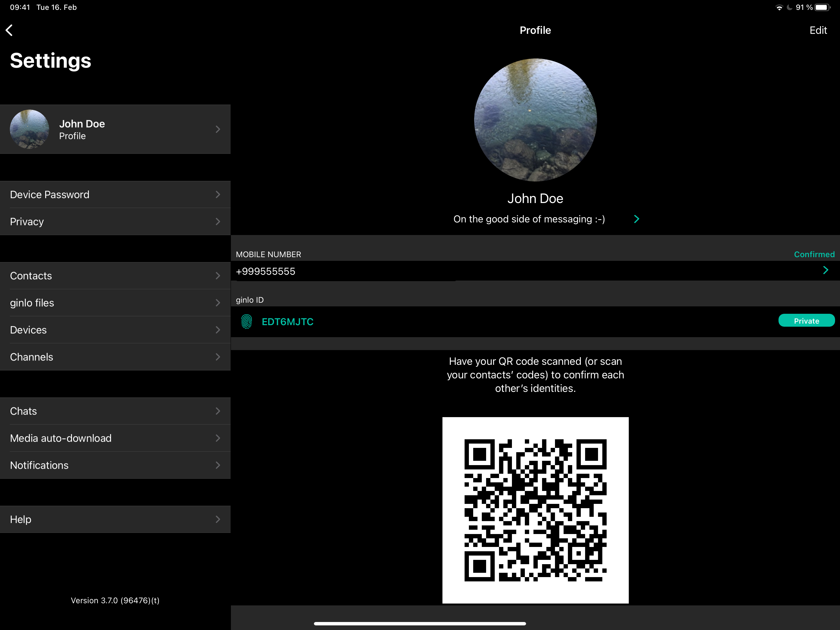Tap the battery indicator in status bar
The height and width of the screenshot is (630, 840).
822,8
